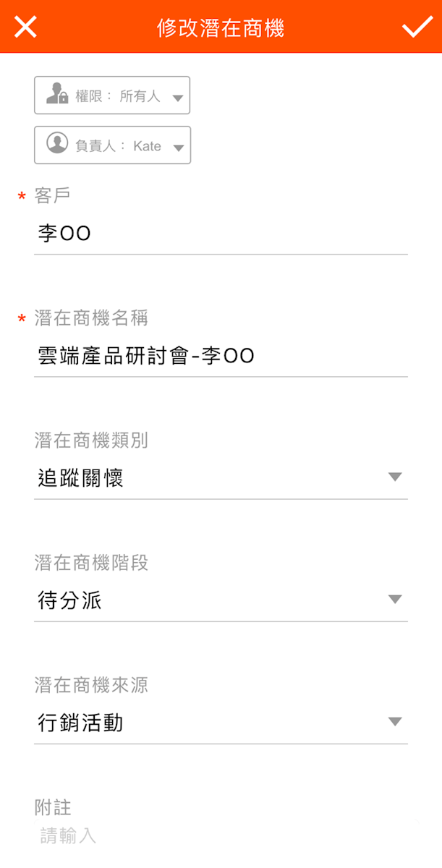Click the arrow beside 行銷活動
442x868 pixels.
(394, 721)
